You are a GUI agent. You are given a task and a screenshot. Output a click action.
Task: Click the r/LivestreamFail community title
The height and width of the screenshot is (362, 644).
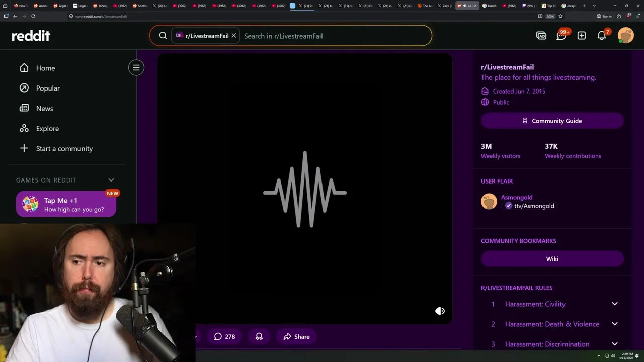pos(507,67)
